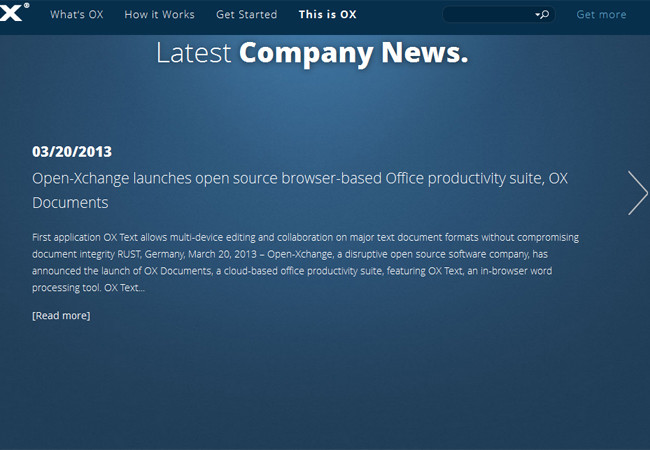650x450 pixels.
Task: Click the [Read more] link
Action: [x=61, y=316]
